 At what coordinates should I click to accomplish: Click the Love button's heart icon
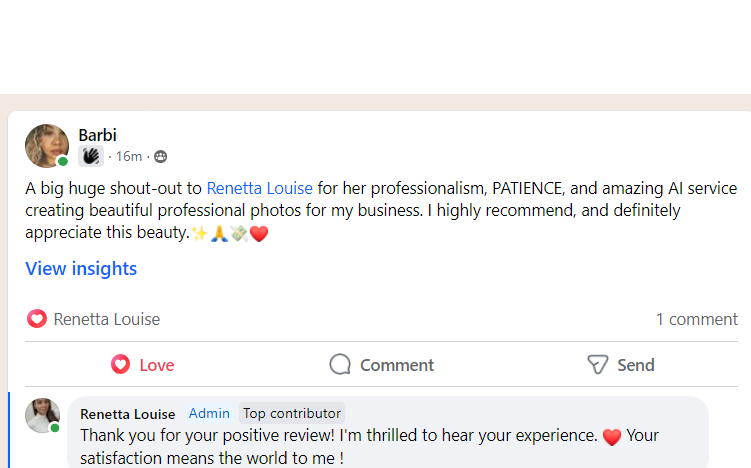click(x=121, y=365)
